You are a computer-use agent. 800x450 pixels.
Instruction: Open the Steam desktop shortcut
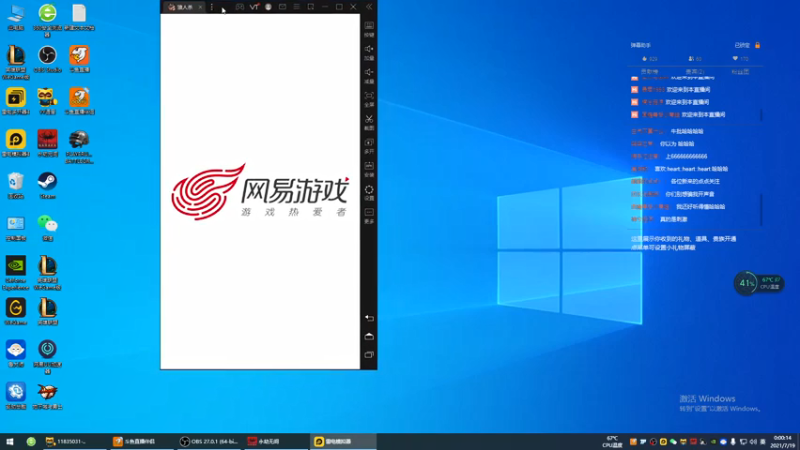(x=47, y=185)
